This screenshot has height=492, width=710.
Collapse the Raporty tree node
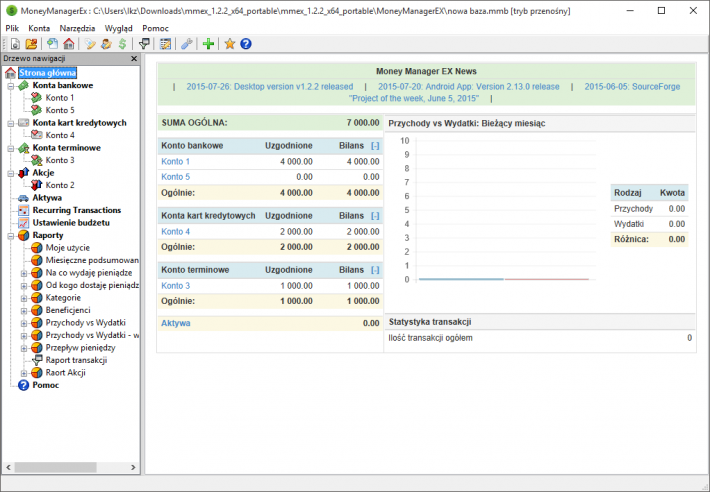[10, 235]
